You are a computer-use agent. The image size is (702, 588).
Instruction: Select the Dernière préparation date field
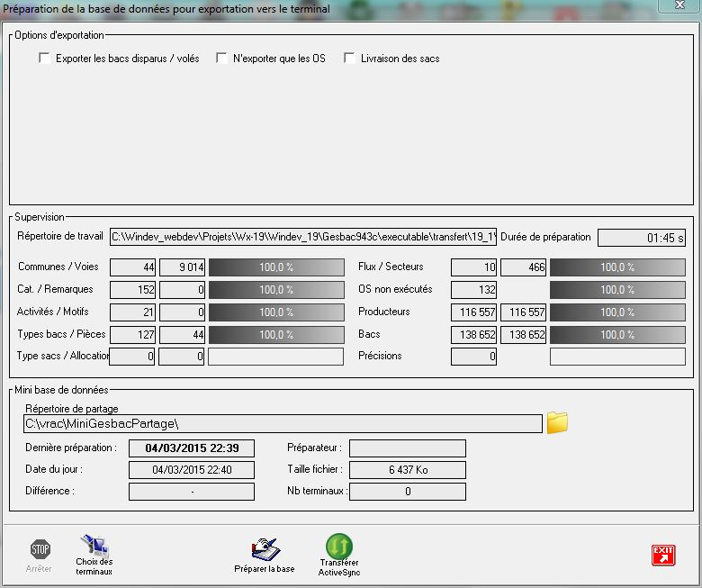tap(191, 448)
